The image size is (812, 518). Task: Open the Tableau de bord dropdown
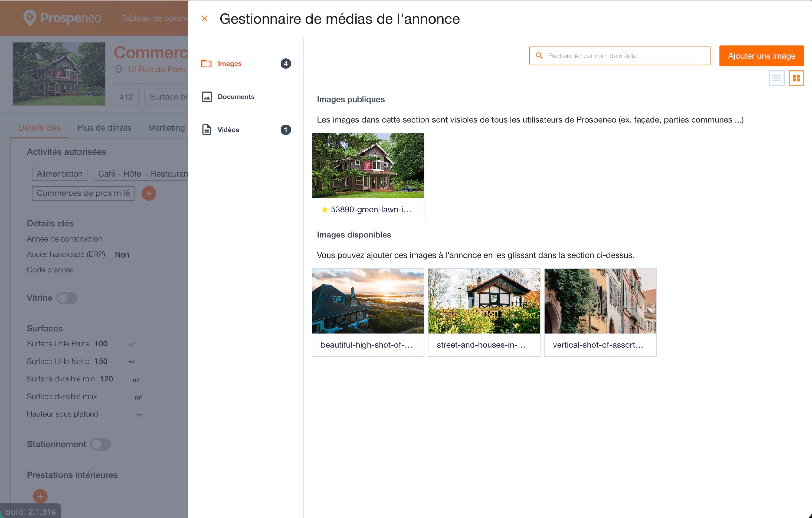[x=155, y=18]
